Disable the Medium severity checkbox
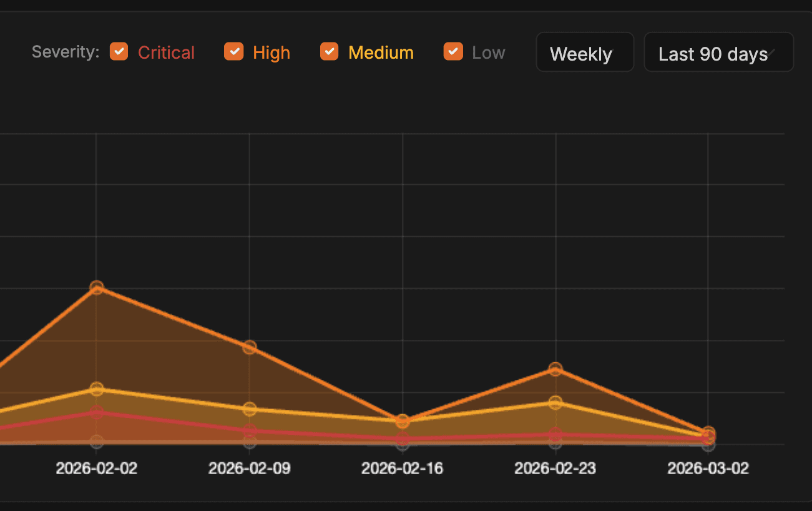 [x=329, y=51]
